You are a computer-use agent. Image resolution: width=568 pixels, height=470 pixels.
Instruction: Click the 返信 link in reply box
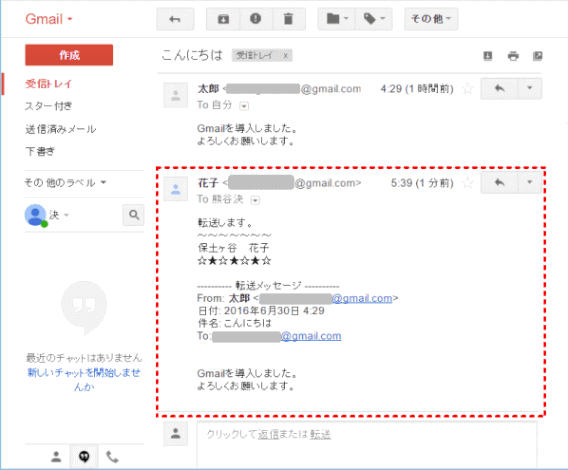(x=268, y=434)
